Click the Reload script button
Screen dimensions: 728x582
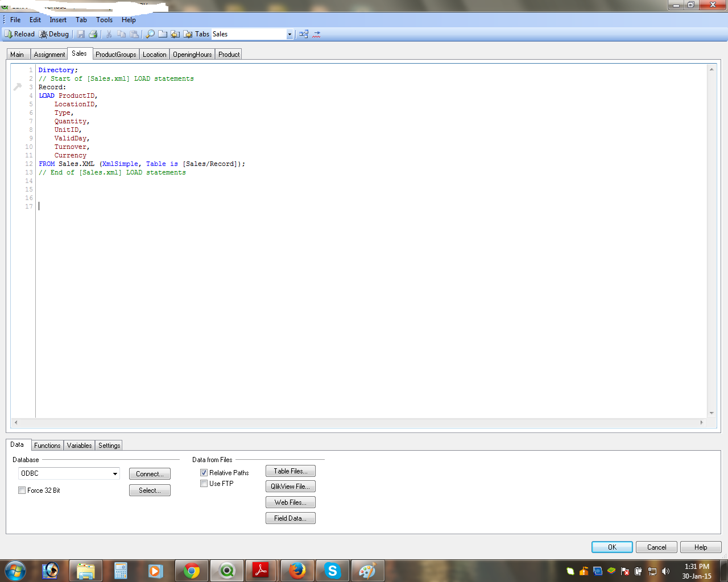point(19,34)
